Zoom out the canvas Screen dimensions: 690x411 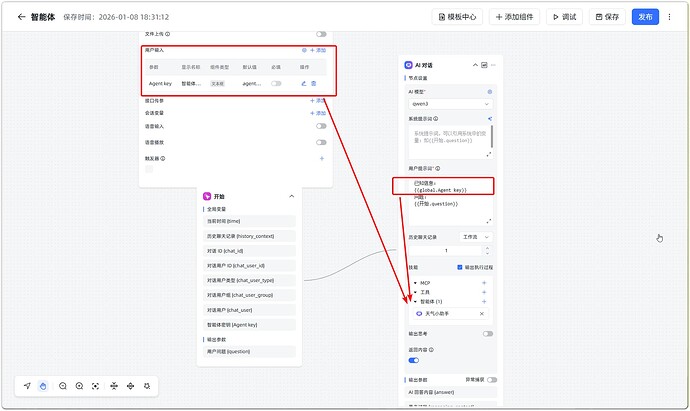coord(62,385)
